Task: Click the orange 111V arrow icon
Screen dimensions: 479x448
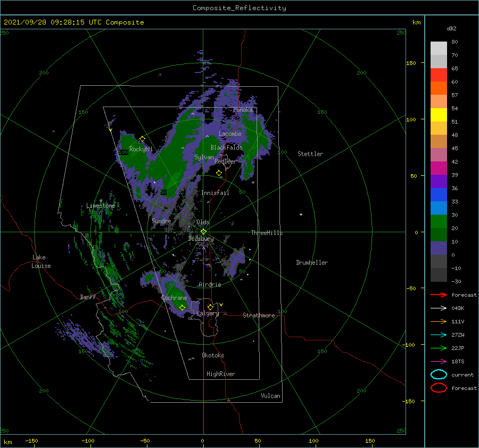Action: click(439, 321)
